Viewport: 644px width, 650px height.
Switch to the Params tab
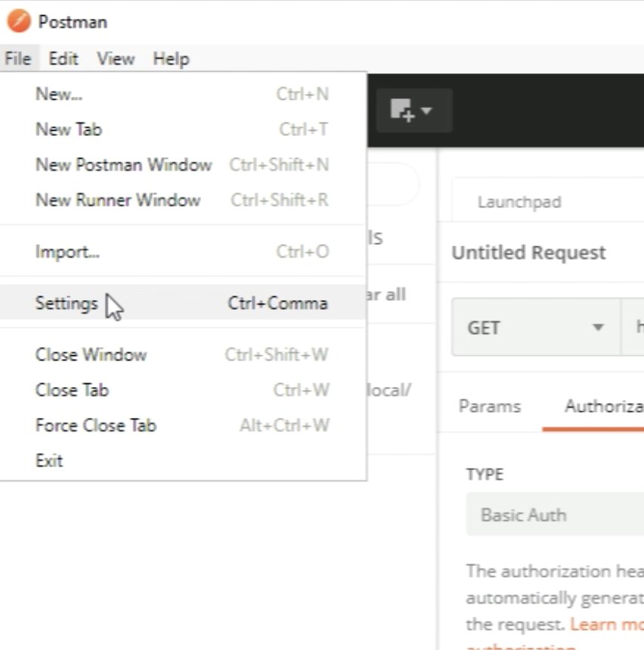[489, 406]
